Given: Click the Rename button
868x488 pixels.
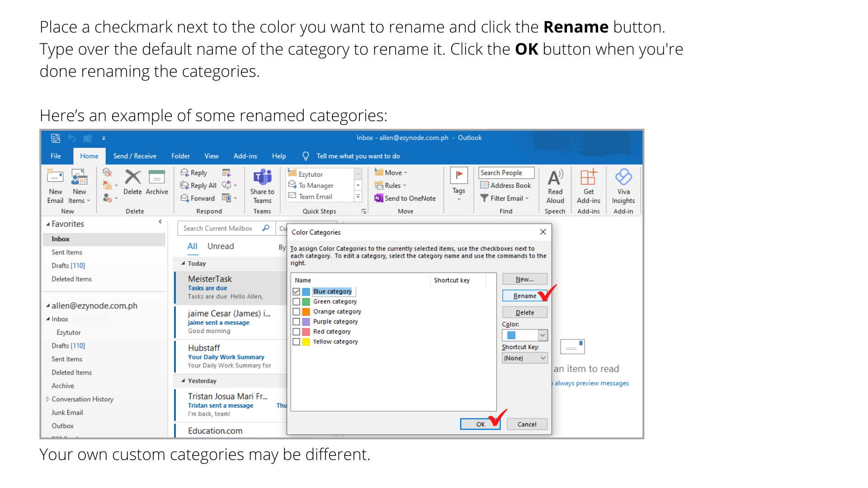Looking at the screenshot, I should click(524, 296).
